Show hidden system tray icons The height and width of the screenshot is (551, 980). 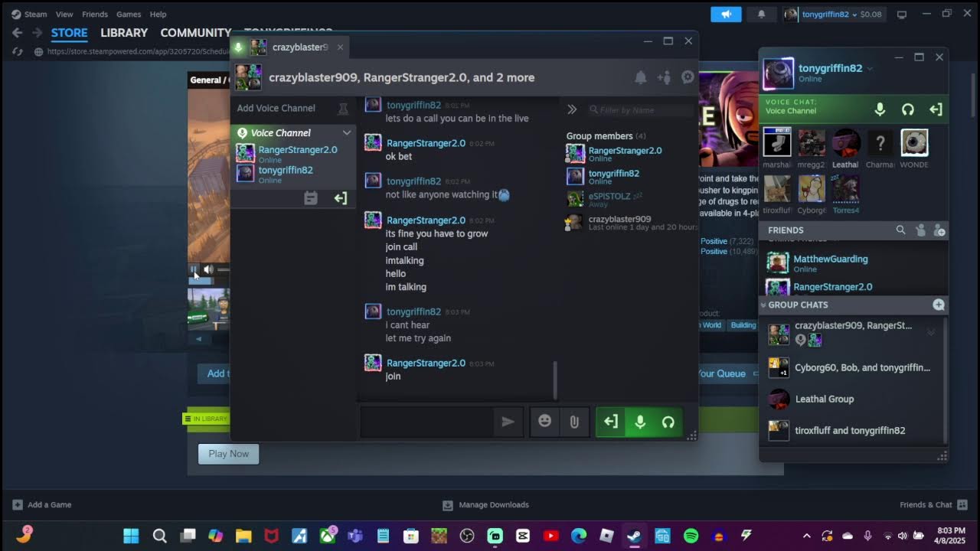click(x=806, y=536)
